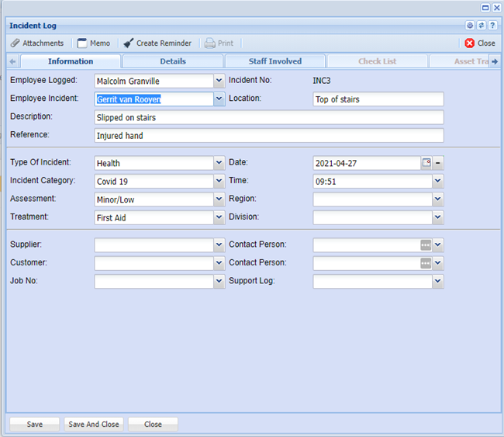Viewport: 504px width, 437px height.
Task: Open the Type Of Incident dropdown
Action: [219, 162]
